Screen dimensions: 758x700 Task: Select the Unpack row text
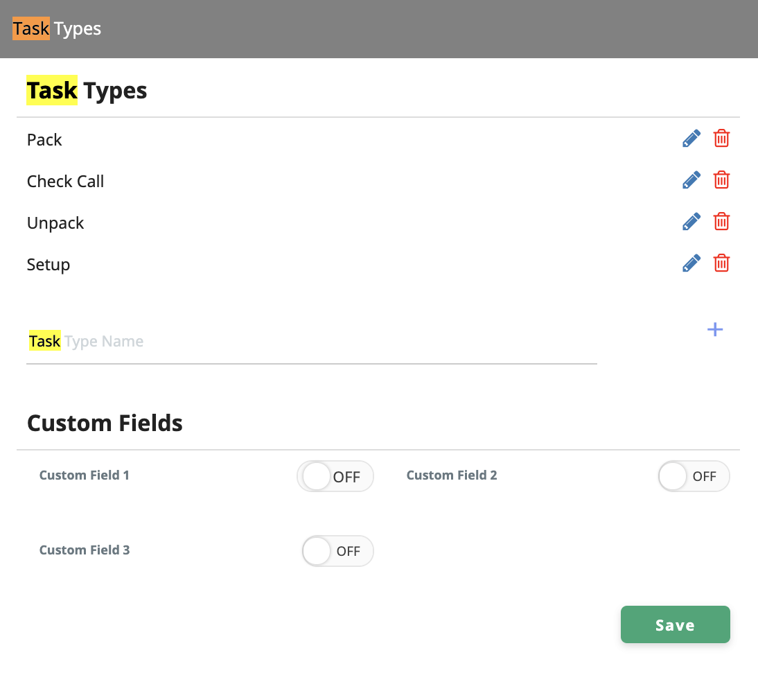55,223
